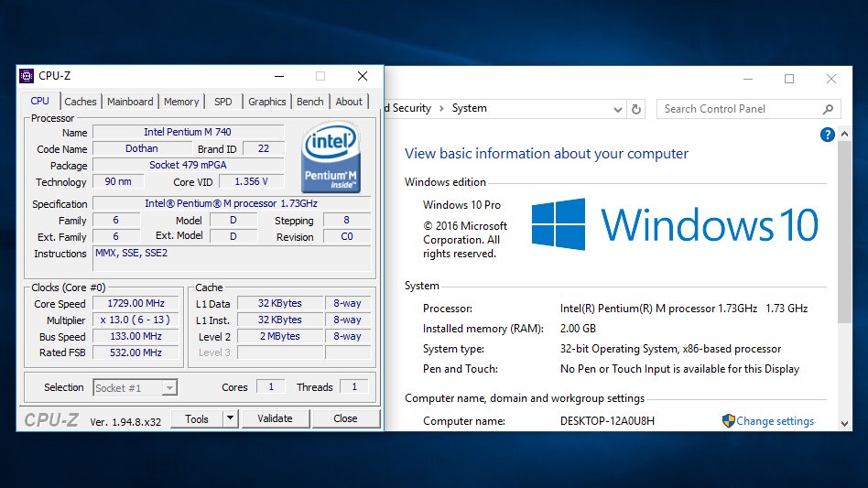Expand the Tools dropdown arrow
868x488 pixels.
click(231, 418)
